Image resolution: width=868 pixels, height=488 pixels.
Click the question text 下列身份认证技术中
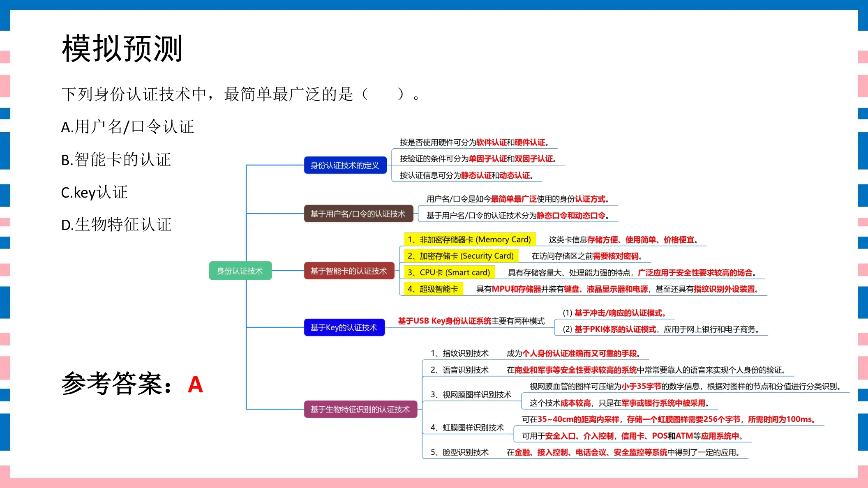[x=134, y=94]
